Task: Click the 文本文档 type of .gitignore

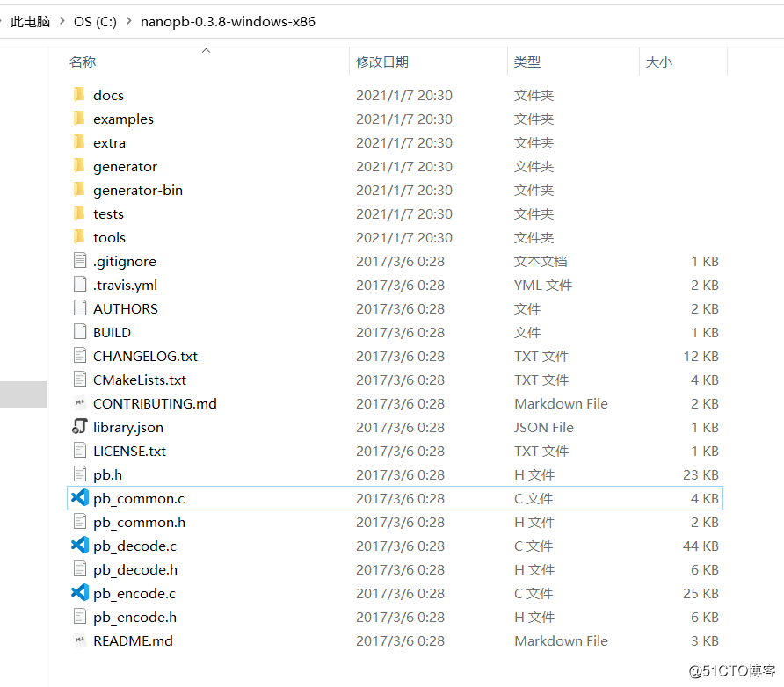Action: [541, 261]
